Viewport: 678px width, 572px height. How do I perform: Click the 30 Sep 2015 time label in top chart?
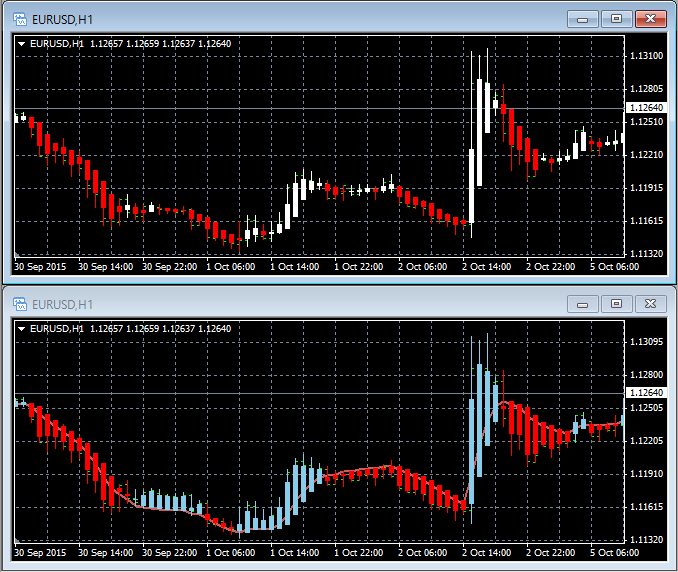pos(40,267)
